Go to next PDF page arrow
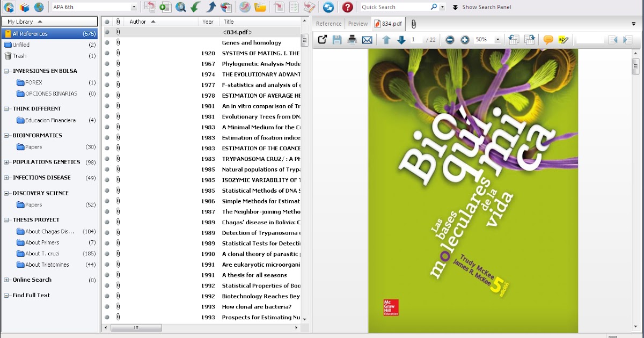The width and height of the screenshot is (644, 338). 401,40
